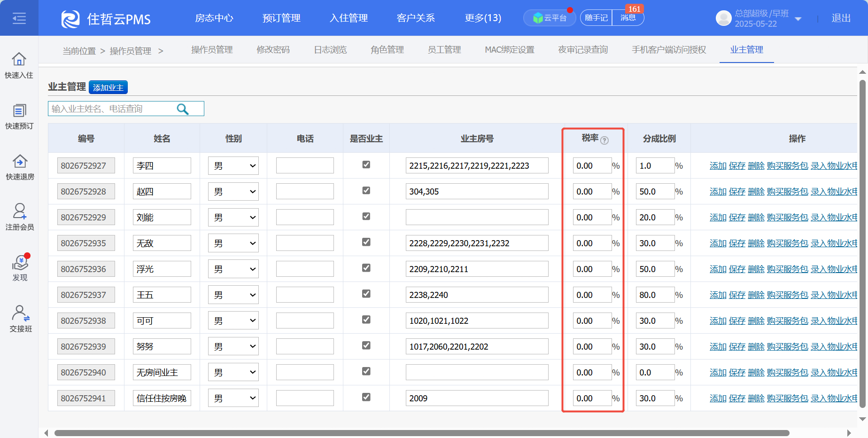This screenshot has height=438, width=868.
Task: Click the horizontal scrollbar left arrow
Action: point(46,433)
